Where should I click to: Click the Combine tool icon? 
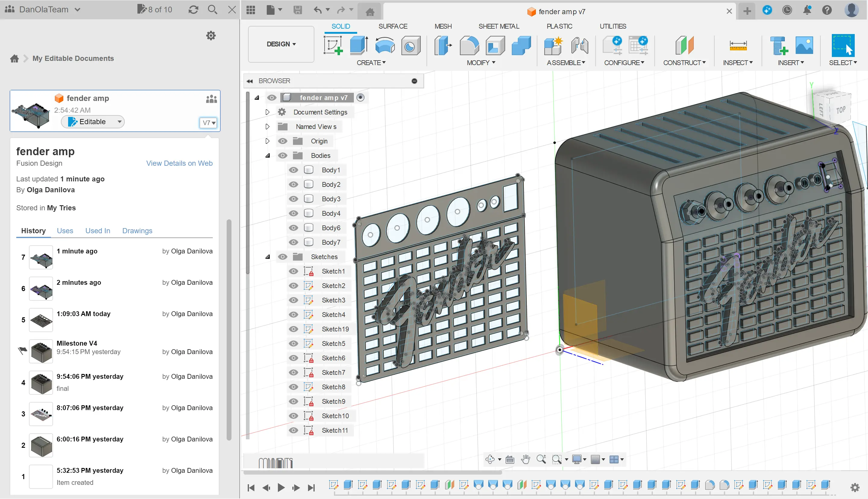[x=521, y=45]
